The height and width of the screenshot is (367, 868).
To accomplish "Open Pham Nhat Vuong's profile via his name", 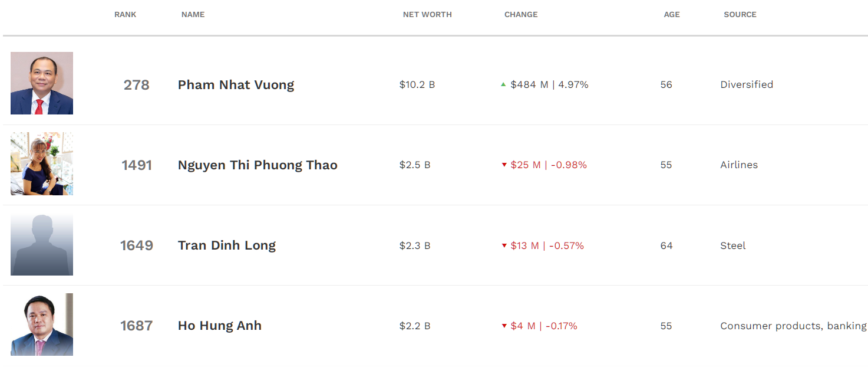I will click(x=236, y=84).
